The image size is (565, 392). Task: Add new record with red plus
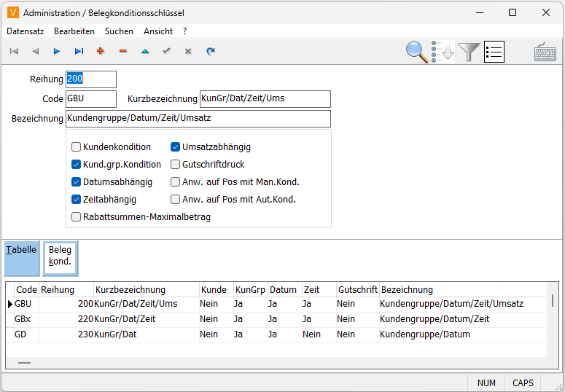tap(101, 52)
